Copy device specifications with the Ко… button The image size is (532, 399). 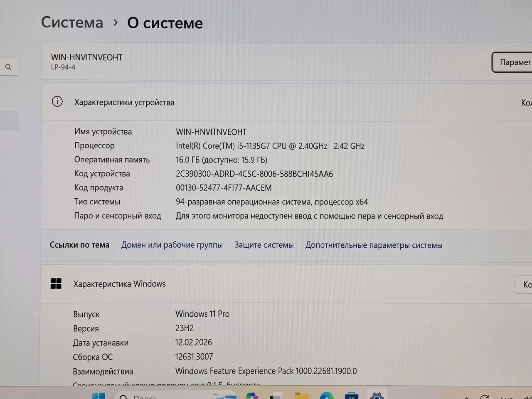tap(526, 102)
